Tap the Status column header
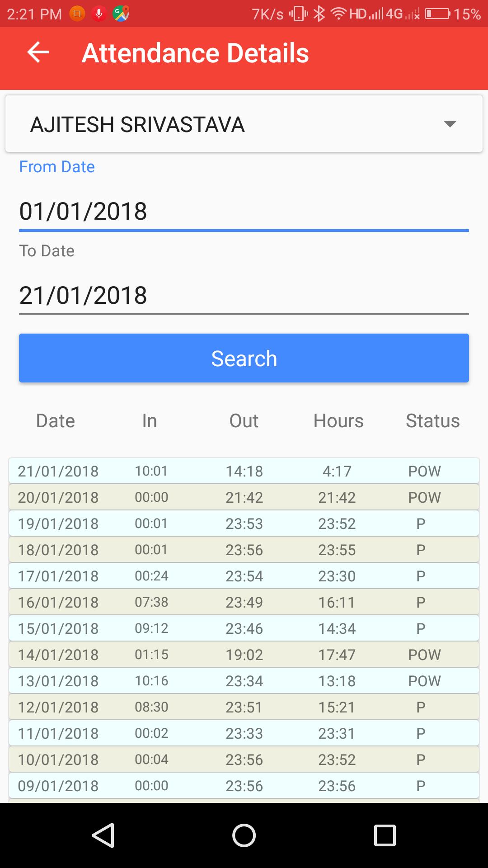This screenshot has height=868, width=488. 432,421
